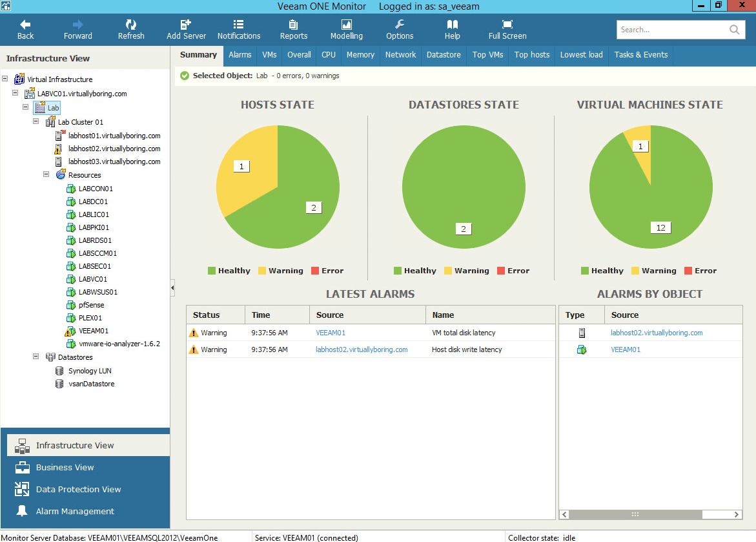Select LABSCCM01 in the tree

[x=97, y=253]
